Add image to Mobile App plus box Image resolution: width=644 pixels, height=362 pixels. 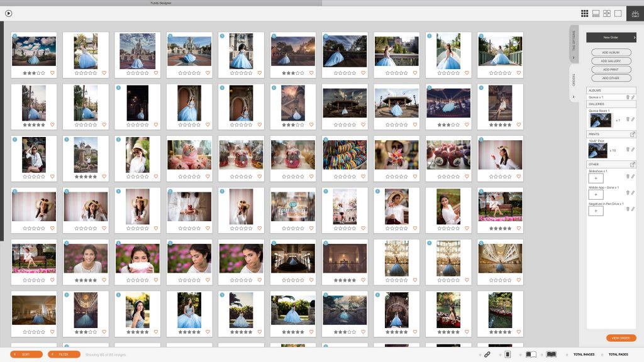[596, 195]
